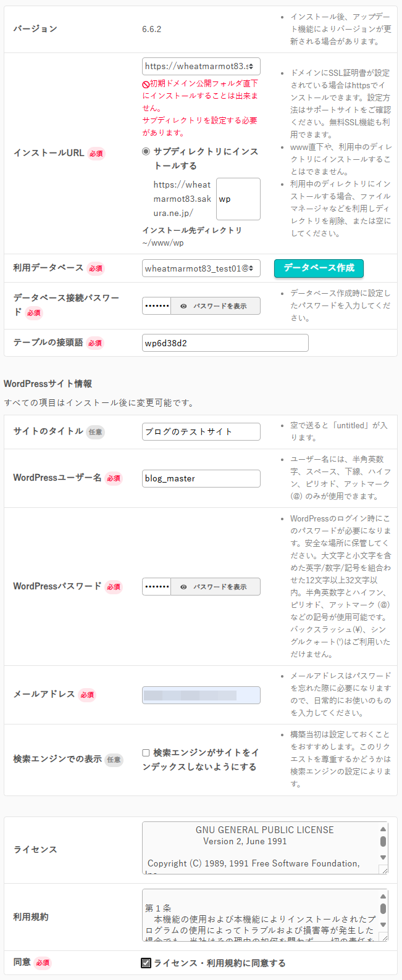
Task: Click the terms box scroll-up arrow
Action: [383, 896]
